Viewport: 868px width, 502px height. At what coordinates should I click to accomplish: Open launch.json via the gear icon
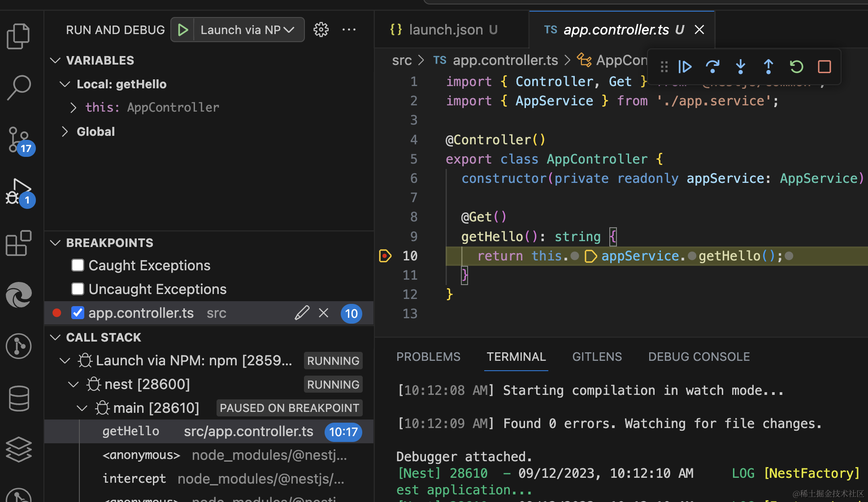click(321, 30)
